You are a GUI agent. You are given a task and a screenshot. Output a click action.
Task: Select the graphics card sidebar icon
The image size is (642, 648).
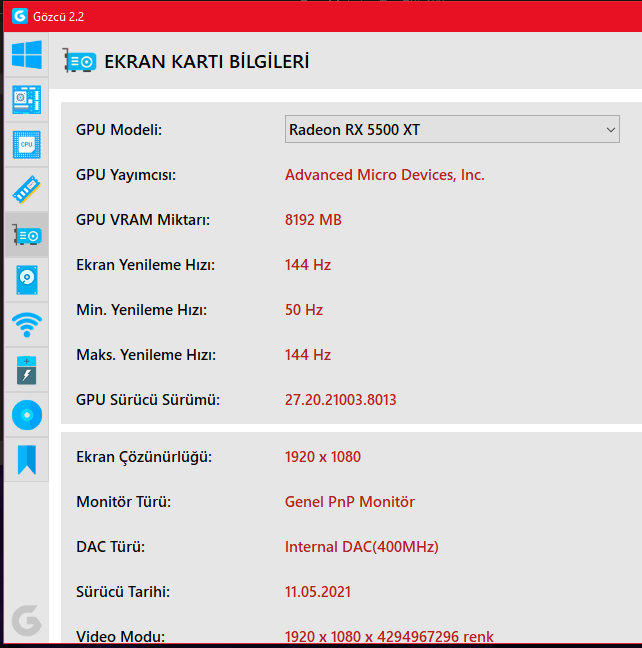click(27, 235)
